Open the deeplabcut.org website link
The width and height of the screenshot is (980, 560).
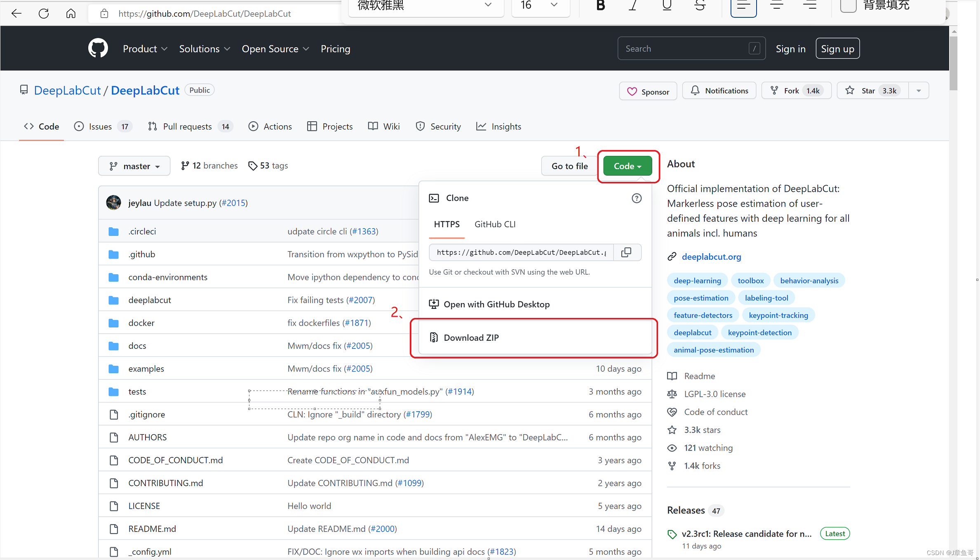(711, 256)
